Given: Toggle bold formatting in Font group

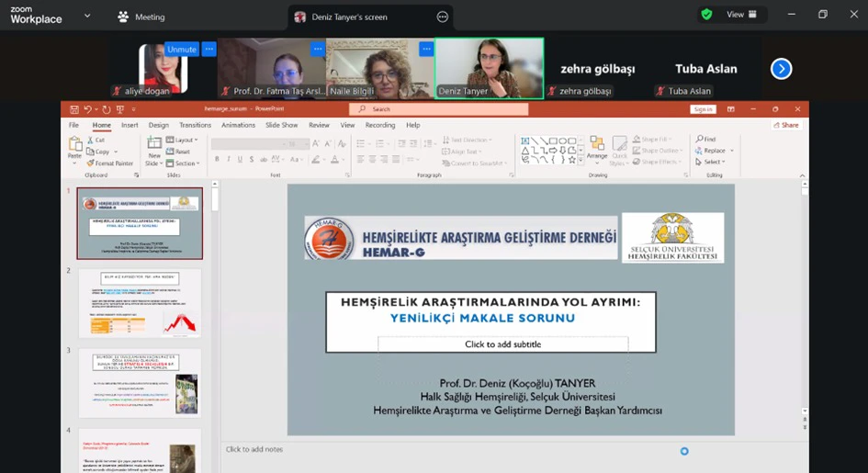Looking at the screenshot, I should point(218,159).
